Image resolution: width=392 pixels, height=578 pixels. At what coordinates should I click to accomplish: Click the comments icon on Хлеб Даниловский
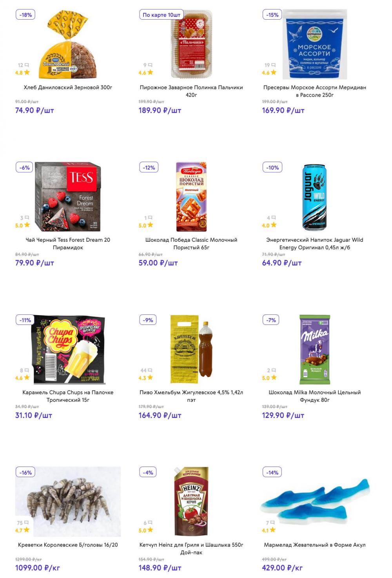(27, 65)
